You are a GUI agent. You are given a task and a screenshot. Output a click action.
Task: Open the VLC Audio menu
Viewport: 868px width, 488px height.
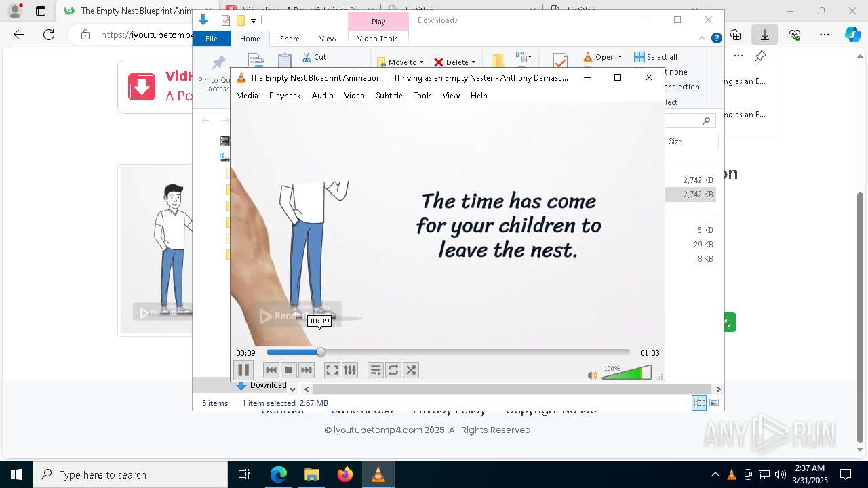point(322,96)
